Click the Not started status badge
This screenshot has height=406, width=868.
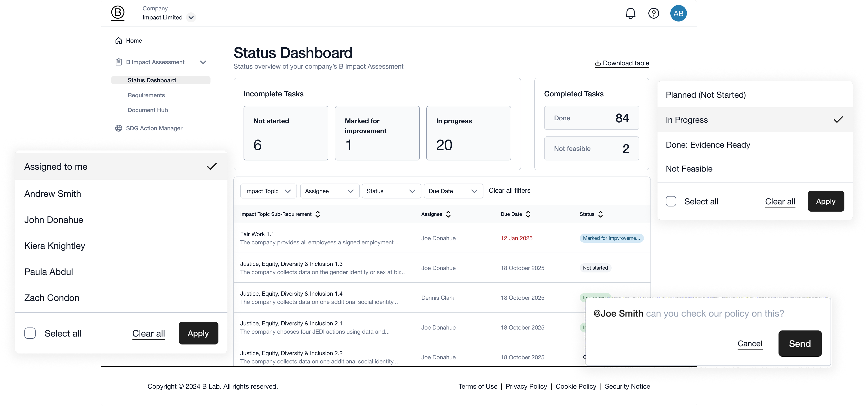(x=595, y=268)
